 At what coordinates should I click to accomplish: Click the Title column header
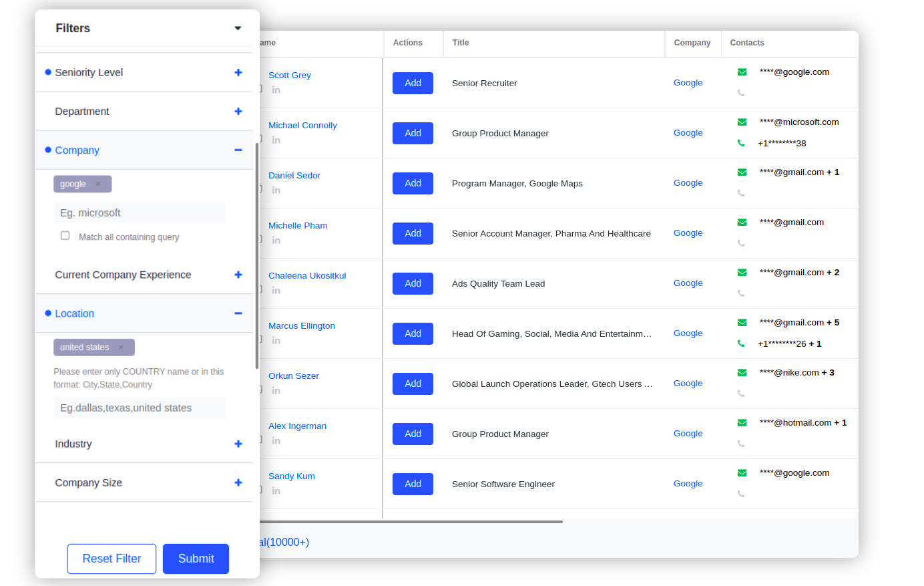click(461, 43)
